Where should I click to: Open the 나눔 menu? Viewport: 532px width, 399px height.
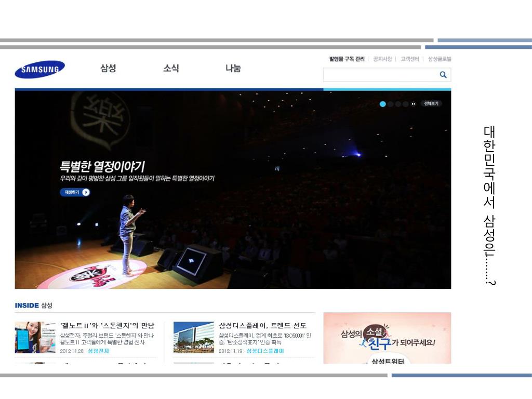coord(233,68)
